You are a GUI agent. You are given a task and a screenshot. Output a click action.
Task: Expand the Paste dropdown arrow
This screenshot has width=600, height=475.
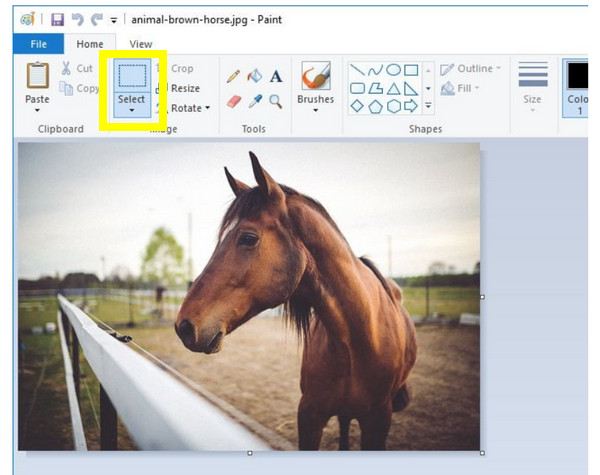[x=37, y=110]
